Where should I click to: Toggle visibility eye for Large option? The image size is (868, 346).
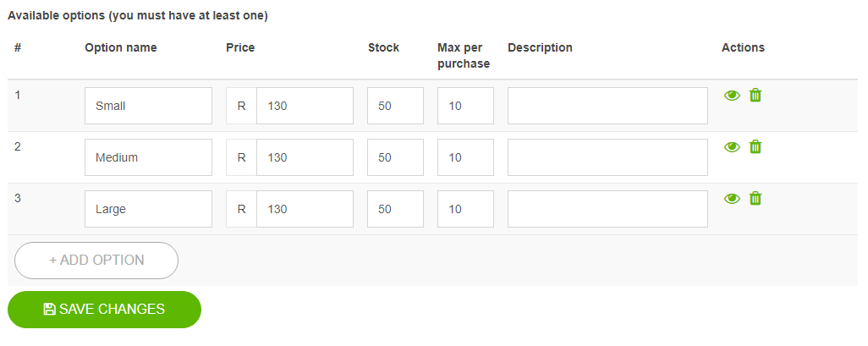tap(732, 199)
